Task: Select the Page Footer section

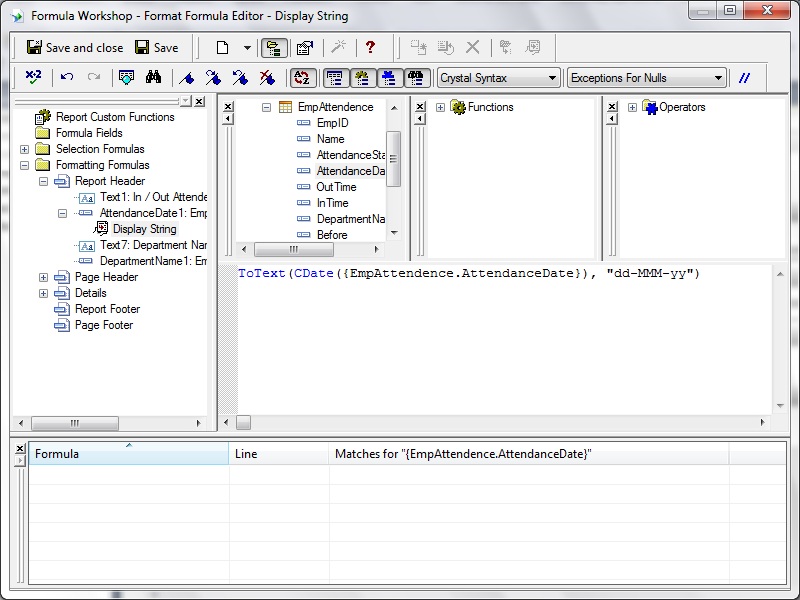Action: (104, 325)
